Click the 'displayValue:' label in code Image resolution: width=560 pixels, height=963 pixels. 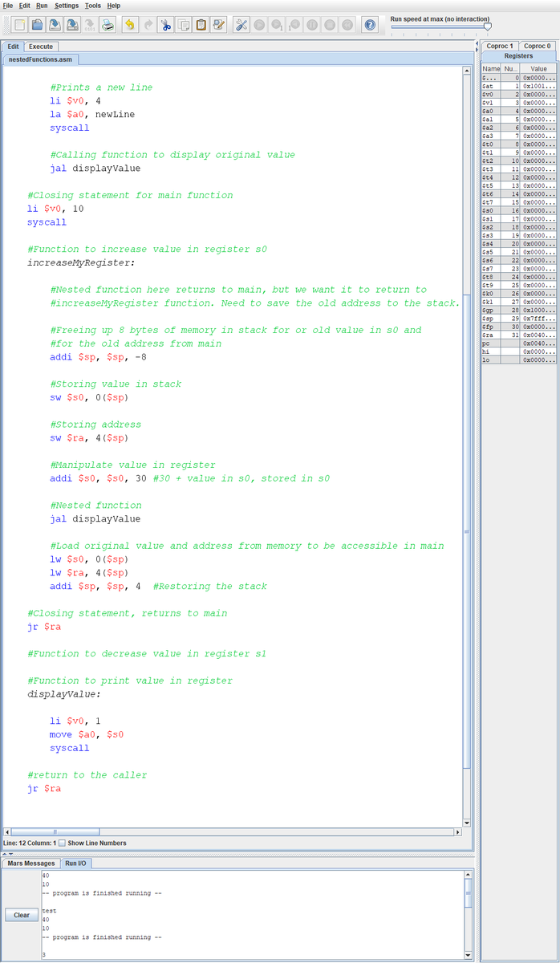(64, 694)
